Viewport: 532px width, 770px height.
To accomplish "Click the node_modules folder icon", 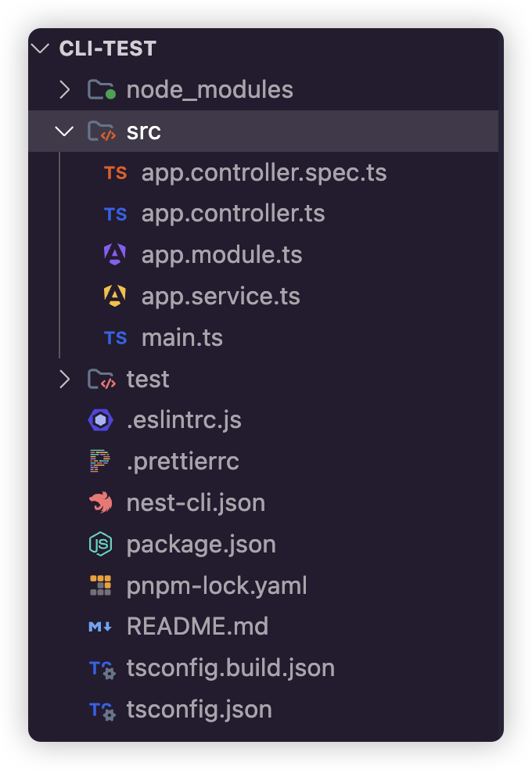I will 101,90.
